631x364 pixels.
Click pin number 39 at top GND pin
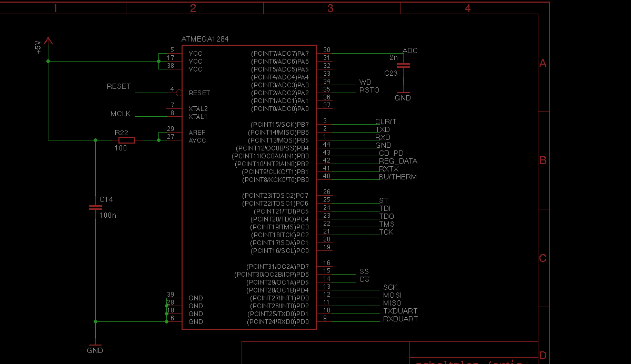[171, 295]
